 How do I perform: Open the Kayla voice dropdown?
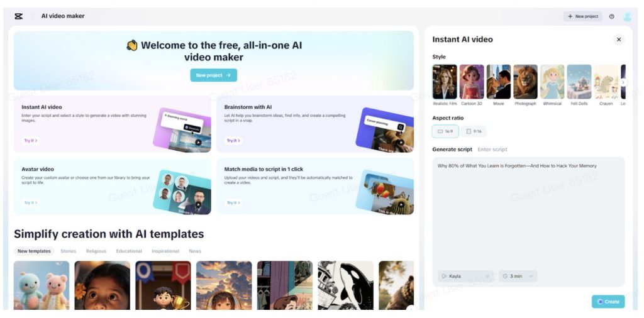click(x=465, y=276)
